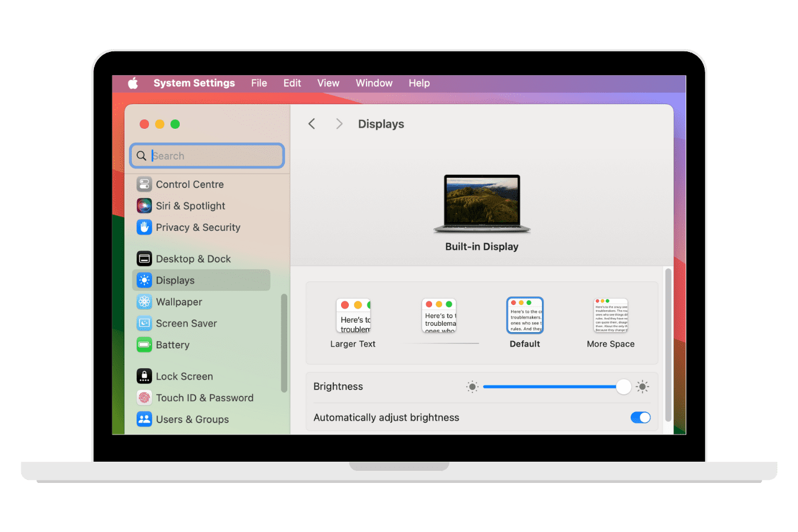Image resolution: width=798 pixels, height=532 pixels.
Task: Go forward with the right chevron
Action: pos(339,124)
